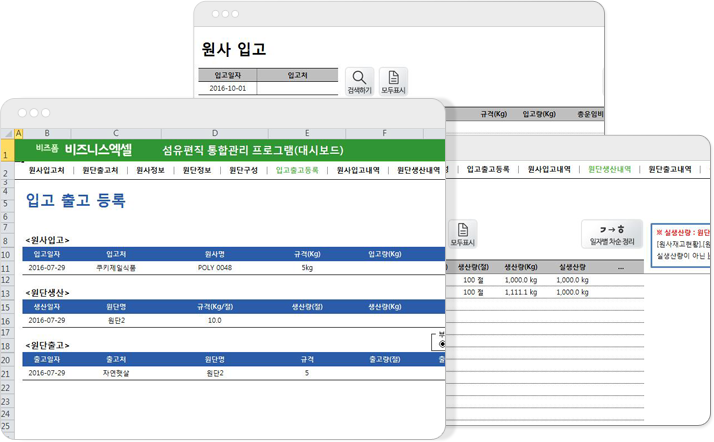Select row 1 header
This screenshot has height=442, width=714.
pyautogui.click(x=7, y=150)
